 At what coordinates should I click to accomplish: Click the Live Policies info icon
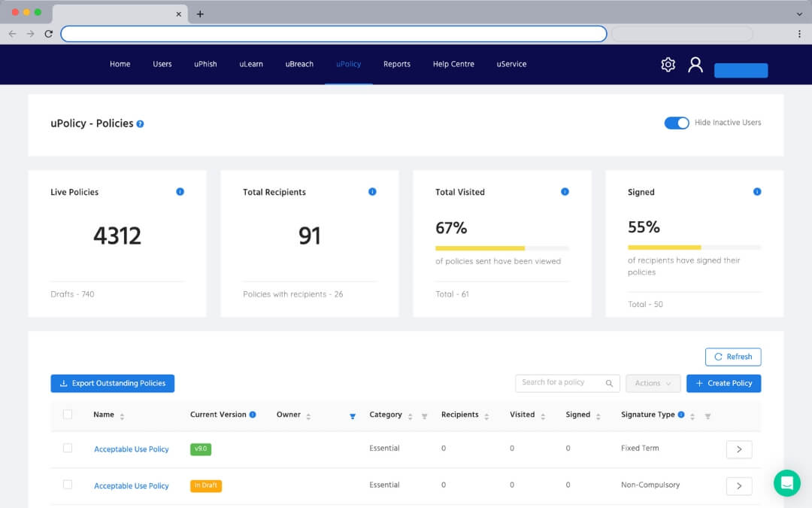click(x=180, y=192)
